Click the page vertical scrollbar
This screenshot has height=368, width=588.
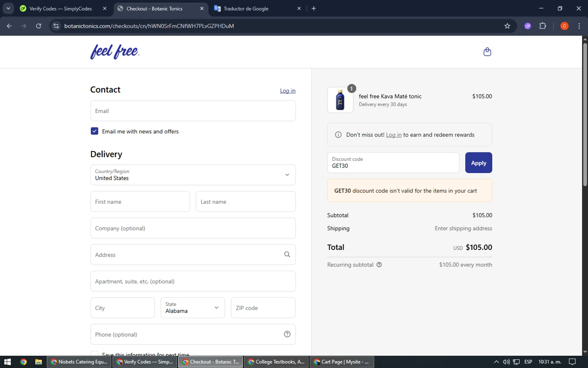tap(585, 114)
